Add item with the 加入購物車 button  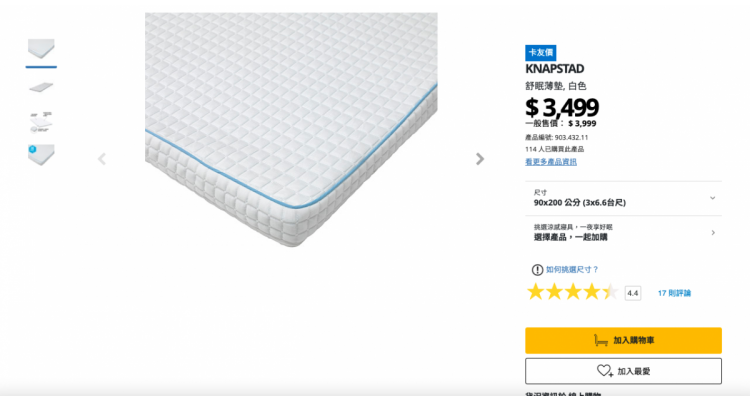(x=623, y=340)
